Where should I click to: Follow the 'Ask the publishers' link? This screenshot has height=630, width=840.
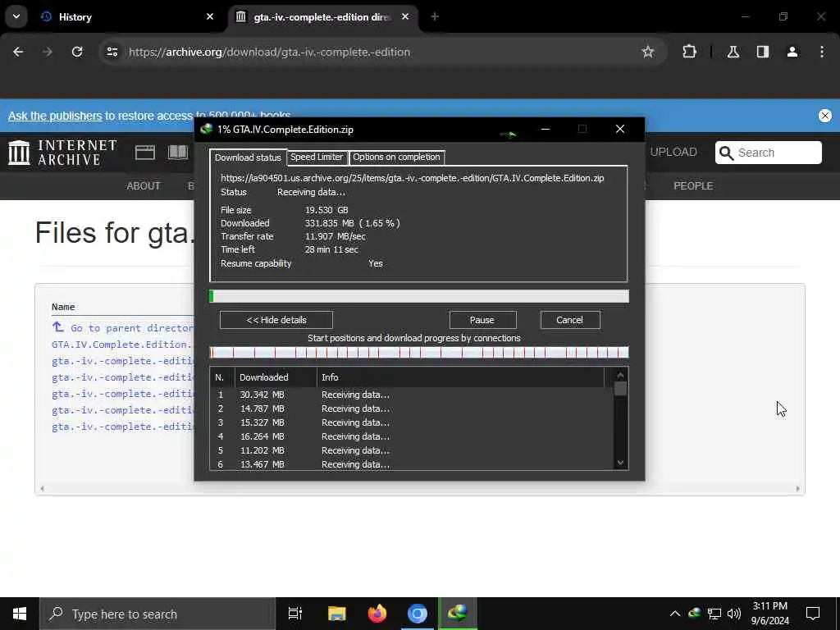tap(55, 116)
